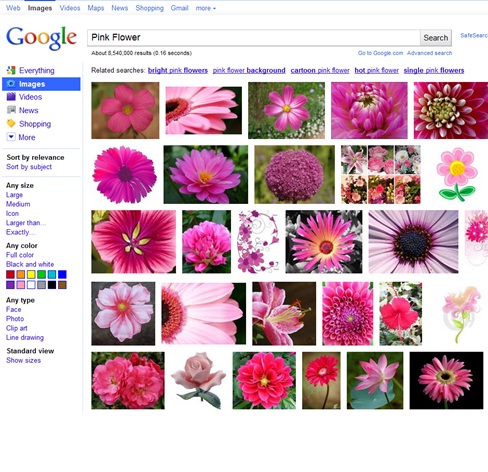
Task: Filter by Line drawing type
Action: tap(25, 337)
